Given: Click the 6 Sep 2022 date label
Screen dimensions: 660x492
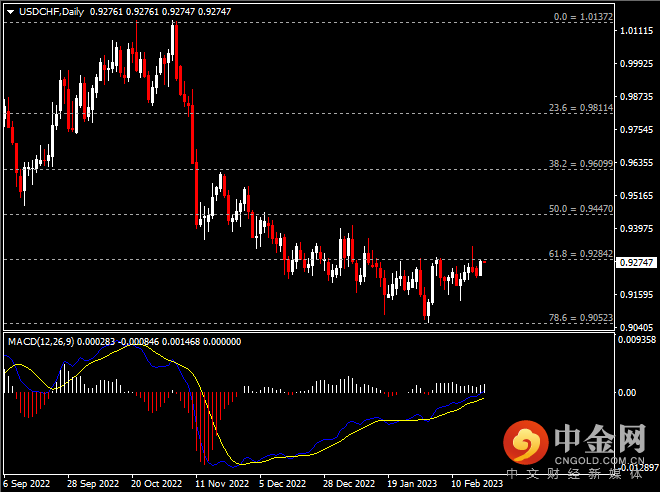Looking at the screenshot, I should [29, 481].
